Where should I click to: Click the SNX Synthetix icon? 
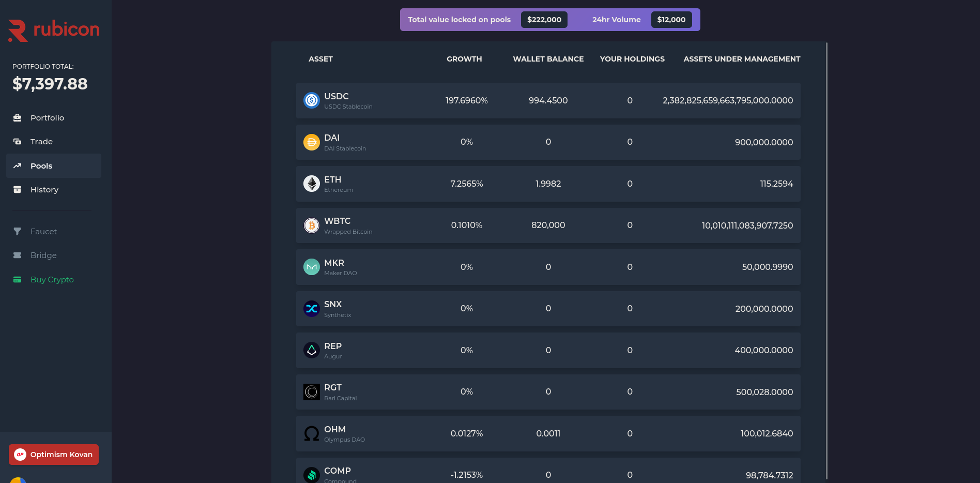click(x=312, y=309)
